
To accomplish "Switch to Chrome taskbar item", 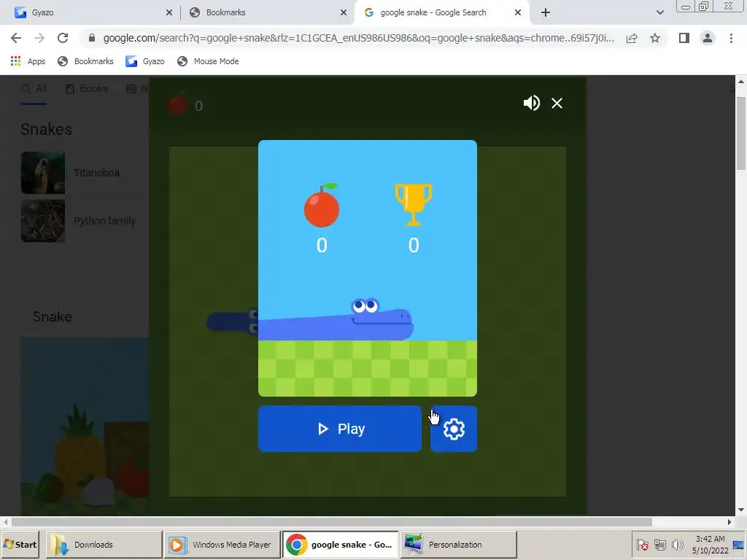I will (341, 544).
